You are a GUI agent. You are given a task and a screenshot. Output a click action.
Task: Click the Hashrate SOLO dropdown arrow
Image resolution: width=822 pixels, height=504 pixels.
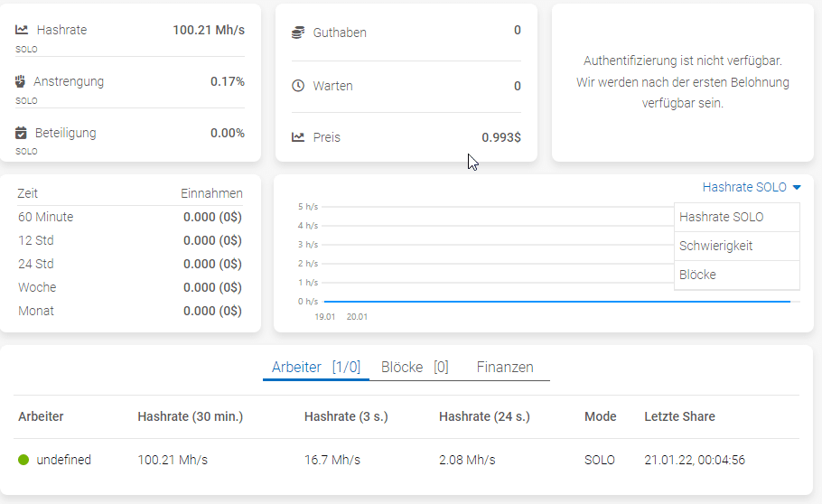tap(797, 187)
